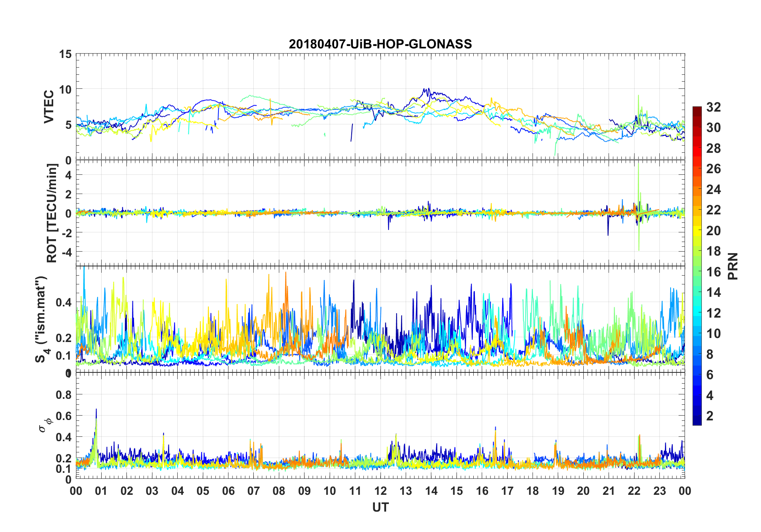Click the 0.2 tick on the S4 axis
The image size is (761, 532).
click(x=64, y=338)
